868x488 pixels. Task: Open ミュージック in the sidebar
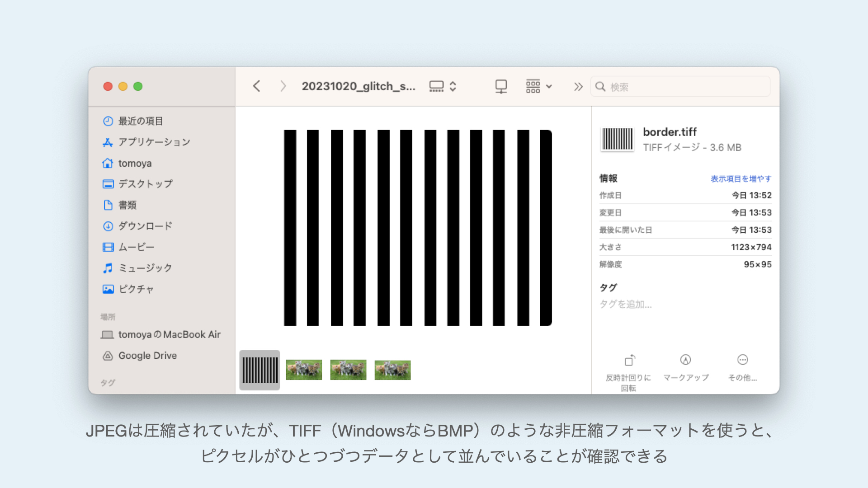pos(145,268)
